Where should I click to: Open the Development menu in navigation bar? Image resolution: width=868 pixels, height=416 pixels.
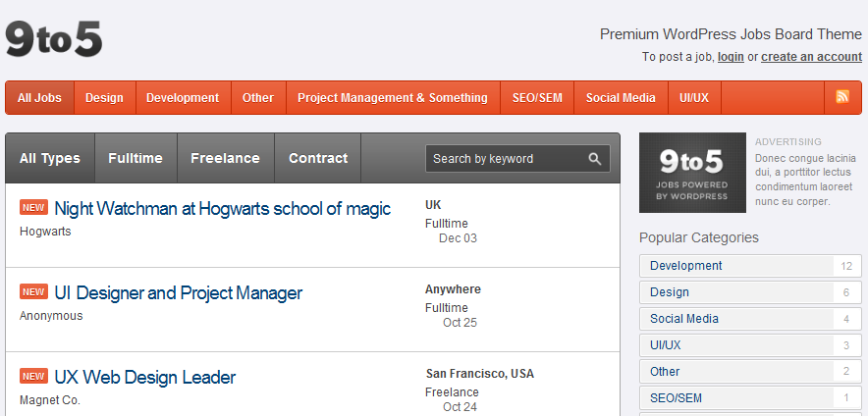pos(183,98)
